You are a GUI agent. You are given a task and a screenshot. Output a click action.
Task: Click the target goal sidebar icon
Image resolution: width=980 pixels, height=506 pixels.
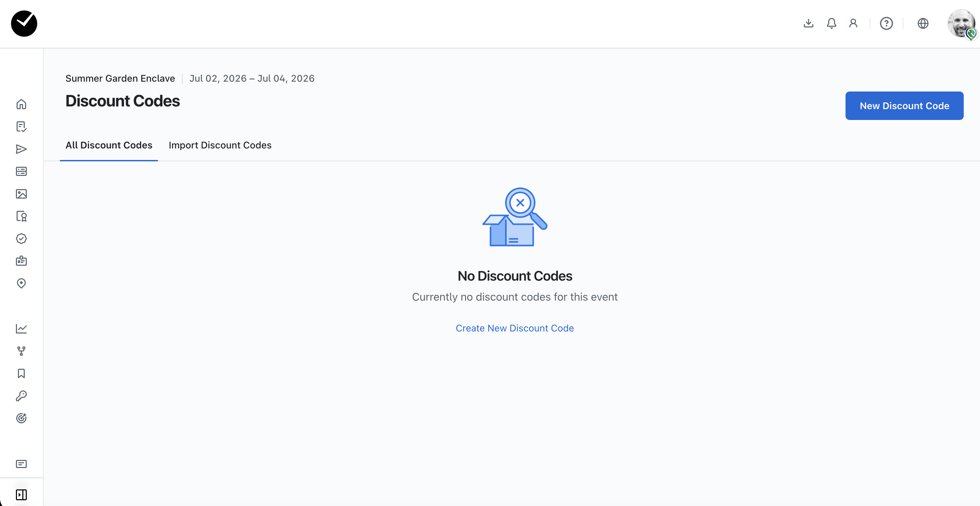coord(21,418)
